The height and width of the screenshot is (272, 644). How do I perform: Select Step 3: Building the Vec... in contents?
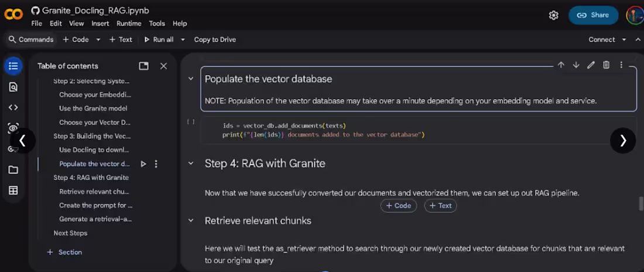click(x=92, y=136)
